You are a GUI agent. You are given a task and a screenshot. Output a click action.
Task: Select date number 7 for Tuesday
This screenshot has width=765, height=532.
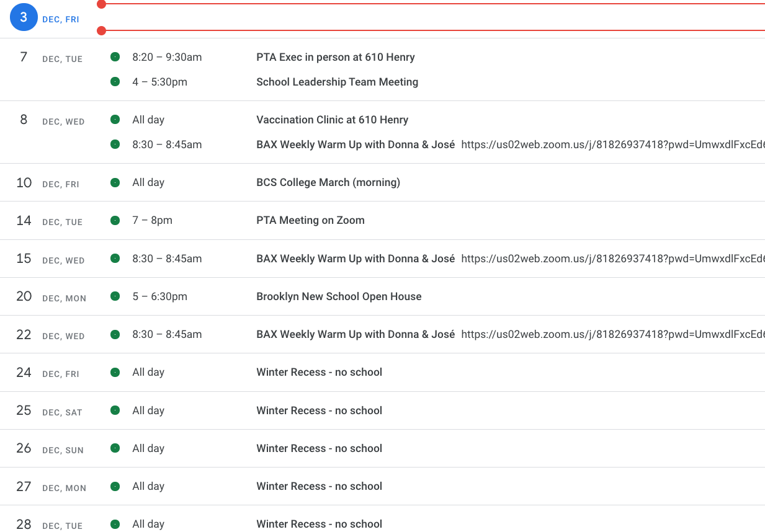pos(24,57)
